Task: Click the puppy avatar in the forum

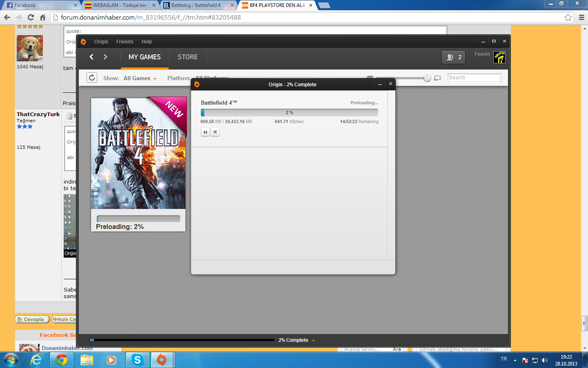Action: [30, 48]
